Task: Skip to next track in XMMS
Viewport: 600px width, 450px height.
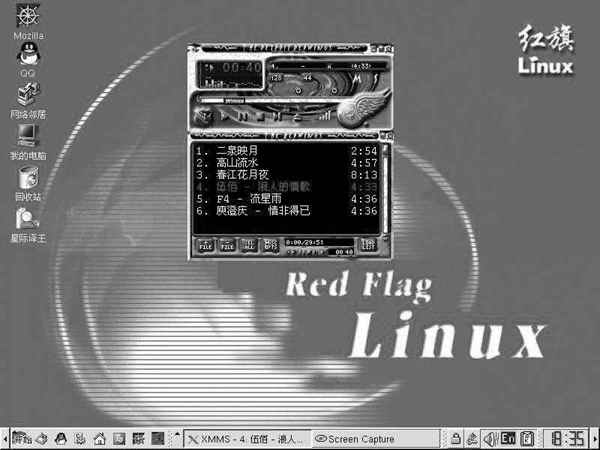Action: (x=278, y=117)
